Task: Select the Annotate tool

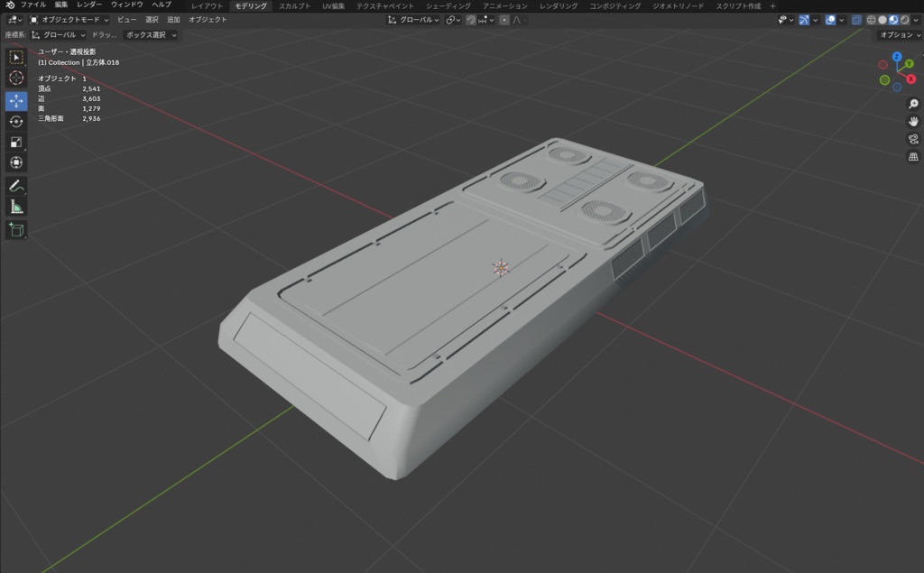Action: (x=16, y=186)
